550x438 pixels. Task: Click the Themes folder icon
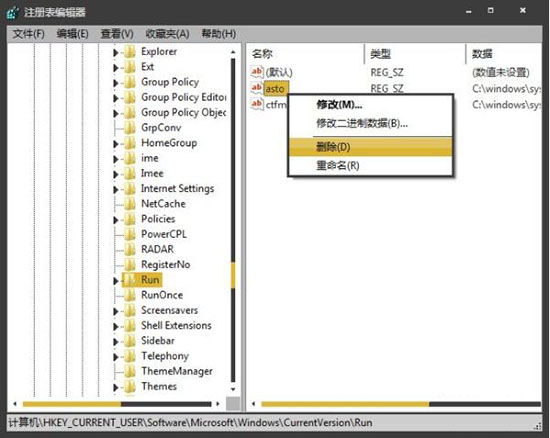(x=130, y=386)
